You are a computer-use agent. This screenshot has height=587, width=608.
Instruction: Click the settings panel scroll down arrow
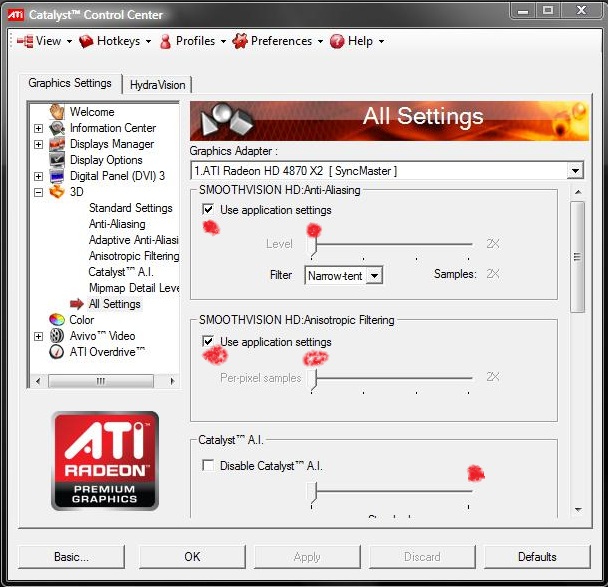(x=578, y=510)
